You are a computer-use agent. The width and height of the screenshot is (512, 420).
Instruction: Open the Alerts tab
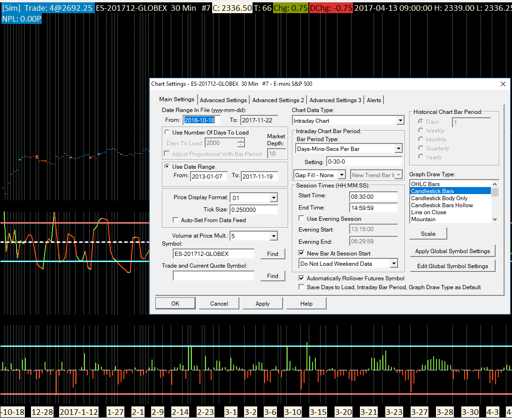pyautogui.click(x=374, y=100)
